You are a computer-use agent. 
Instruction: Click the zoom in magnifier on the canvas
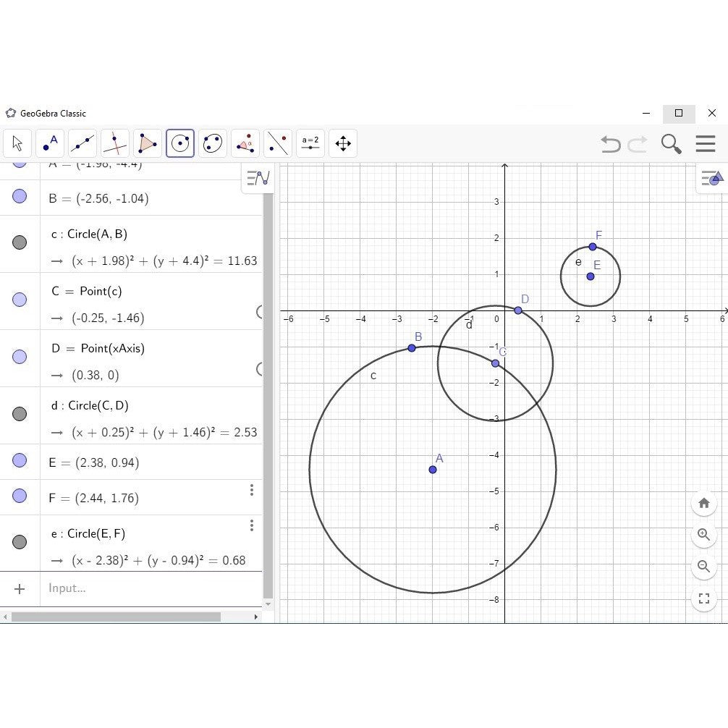(x=703, y=535)
